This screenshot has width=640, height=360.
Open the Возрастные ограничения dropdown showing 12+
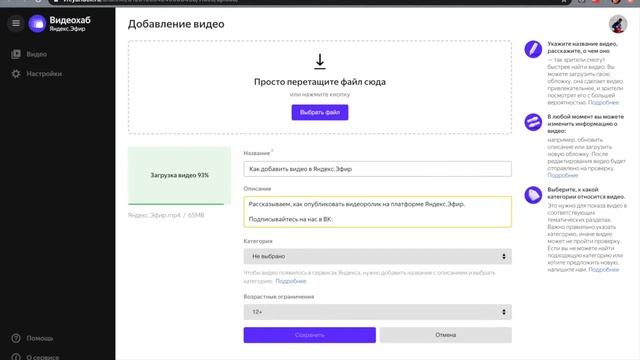[378, 312]
